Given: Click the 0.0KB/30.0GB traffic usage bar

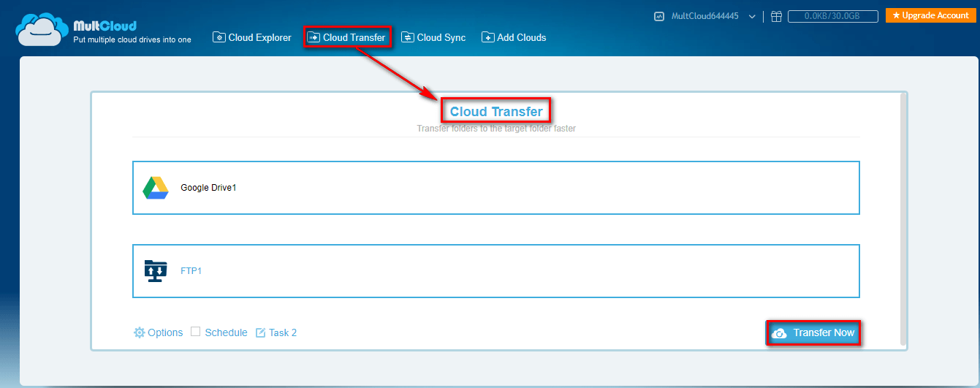Looking at the screenshot, I should (833, 15).
